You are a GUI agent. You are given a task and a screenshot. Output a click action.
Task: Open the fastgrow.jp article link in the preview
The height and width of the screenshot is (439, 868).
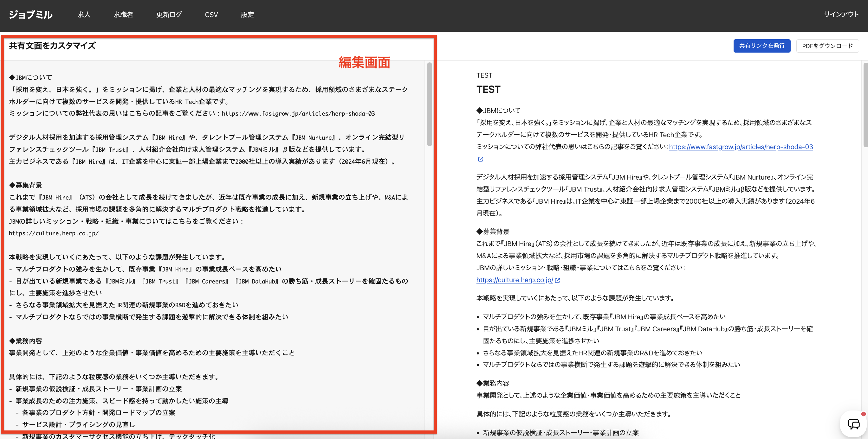click(x=741, y=147)
